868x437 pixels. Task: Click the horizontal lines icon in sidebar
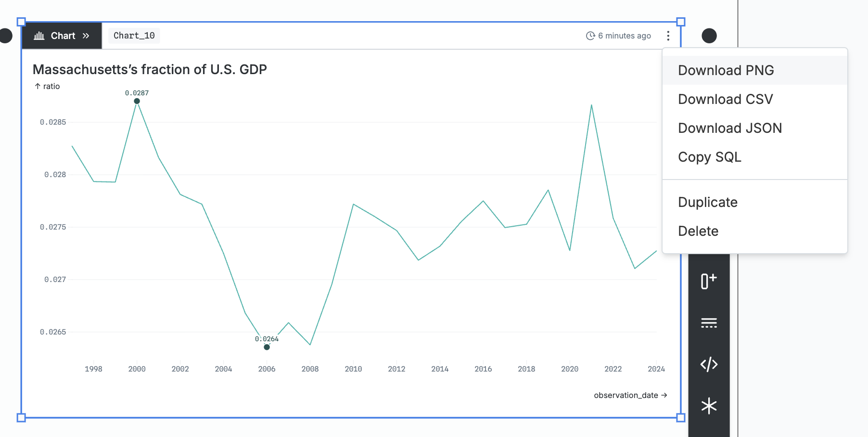709,322
